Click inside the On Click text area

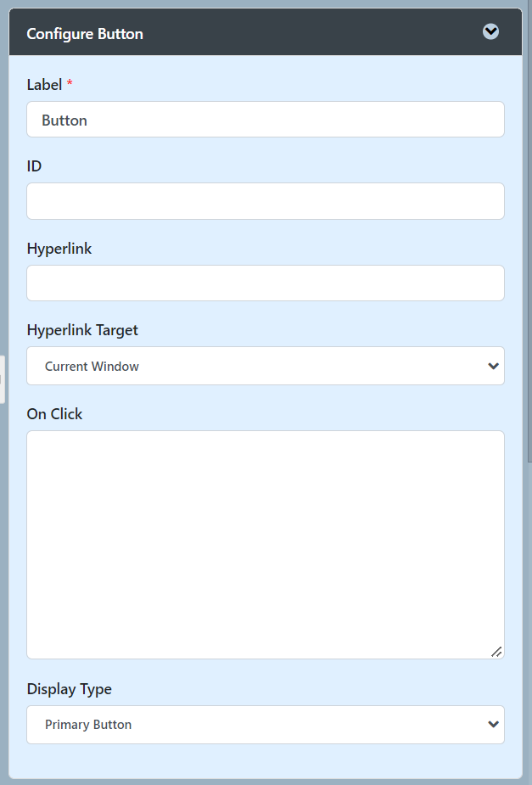tap(265, 543)
